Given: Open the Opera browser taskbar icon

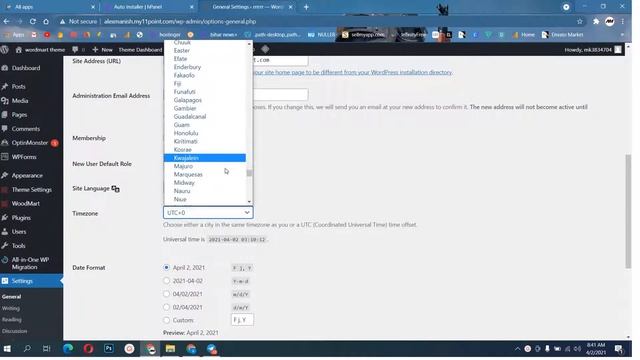Looking at the screenshot, I should coord(89,349).
